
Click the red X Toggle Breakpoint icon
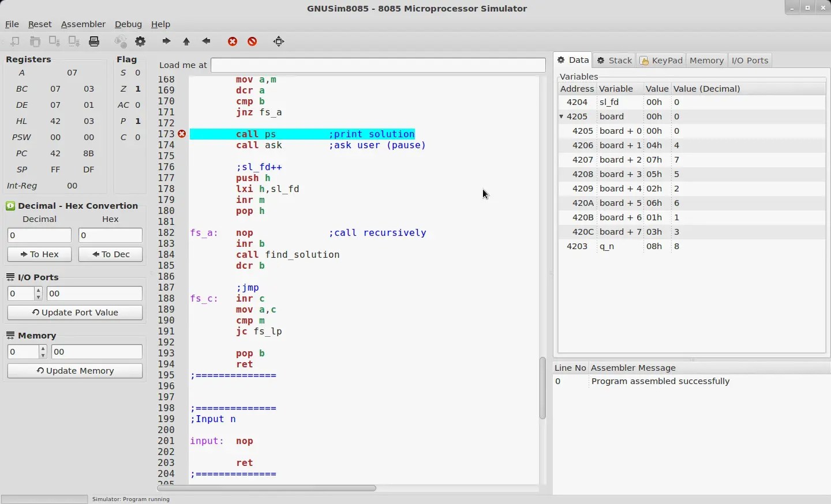[x=233, y=42]
